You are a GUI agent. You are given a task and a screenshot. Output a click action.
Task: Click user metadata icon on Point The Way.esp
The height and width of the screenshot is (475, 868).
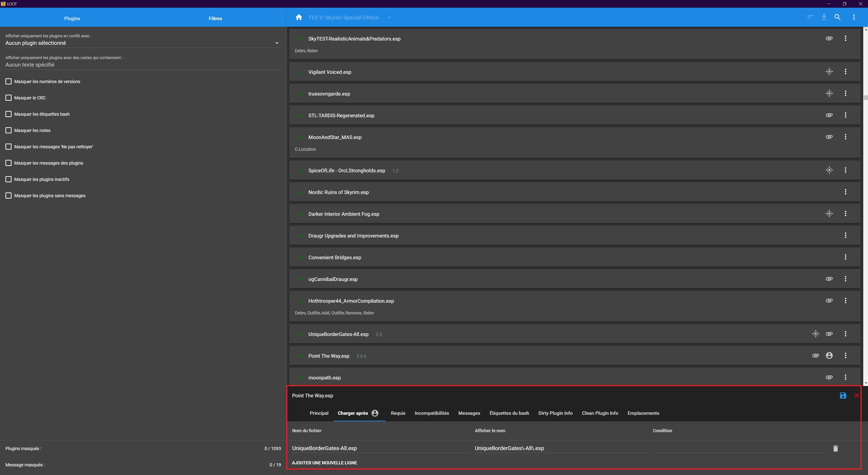(829, 355)
